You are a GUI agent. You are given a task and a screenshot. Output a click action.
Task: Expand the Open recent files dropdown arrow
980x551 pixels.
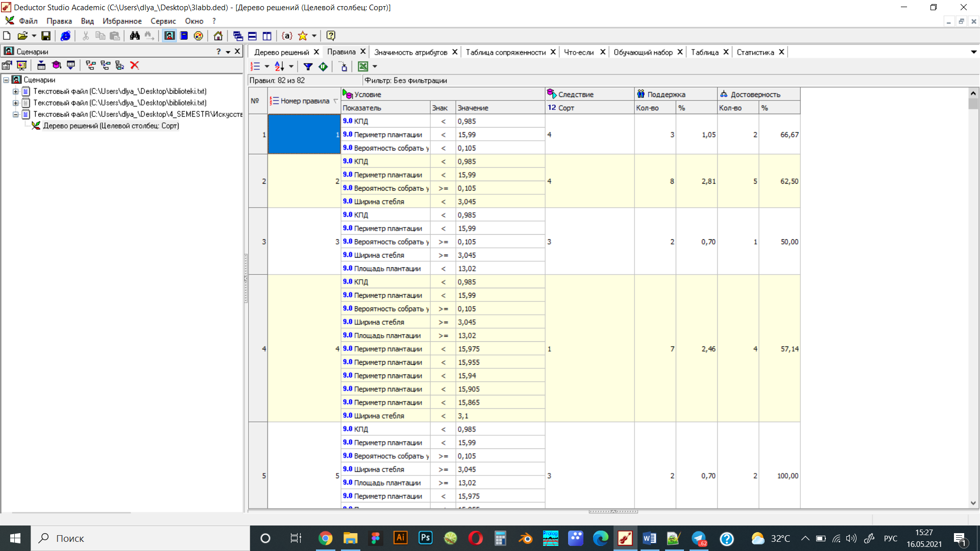pos(34,36)
